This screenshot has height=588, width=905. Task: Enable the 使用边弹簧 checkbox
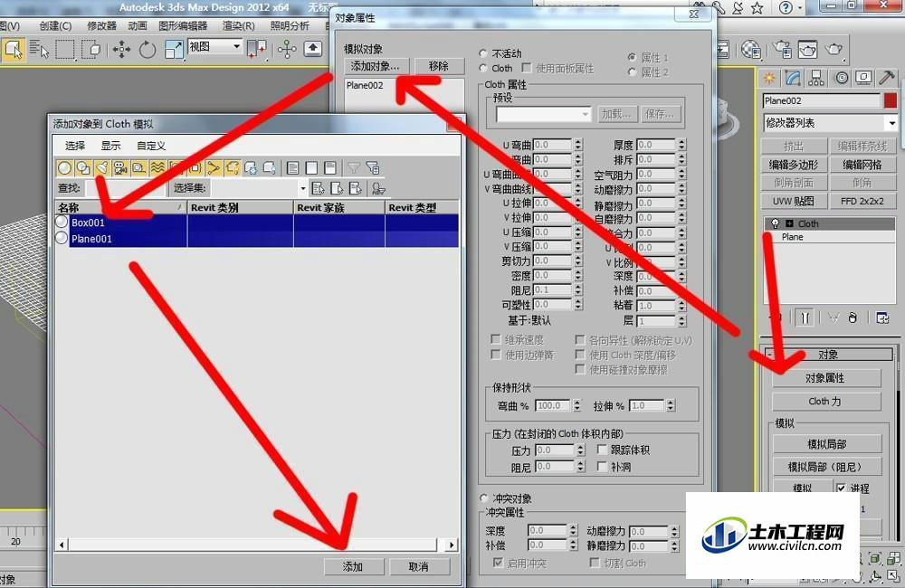tap(495, 355)
